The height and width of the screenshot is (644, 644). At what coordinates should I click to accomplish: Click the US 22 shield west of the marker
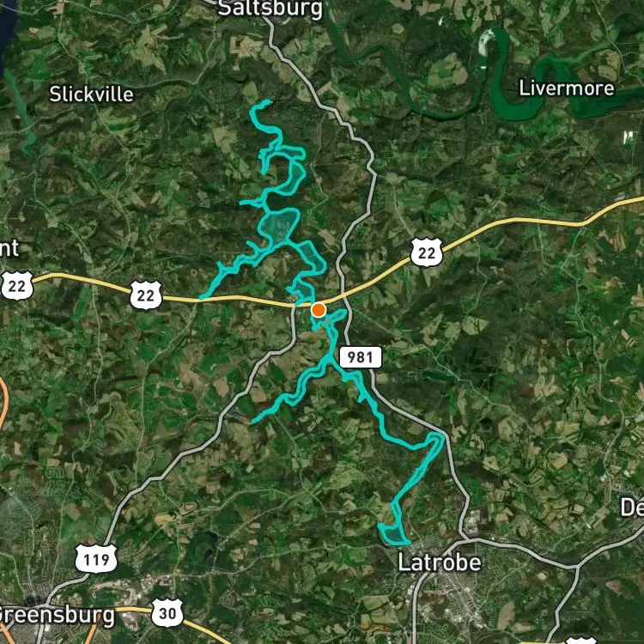tap(146, 295)
